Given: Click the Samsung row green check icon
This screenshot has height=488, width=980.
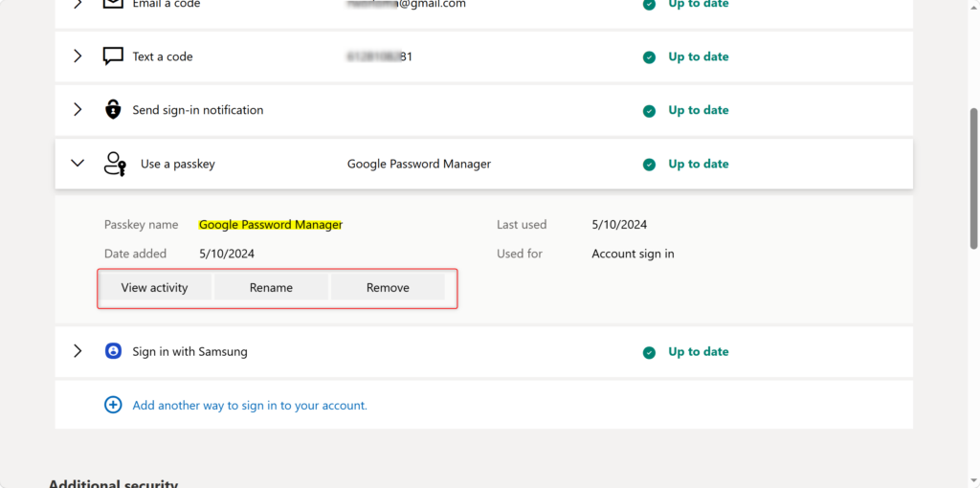Looking at the screenshot, I should (650, 352).
